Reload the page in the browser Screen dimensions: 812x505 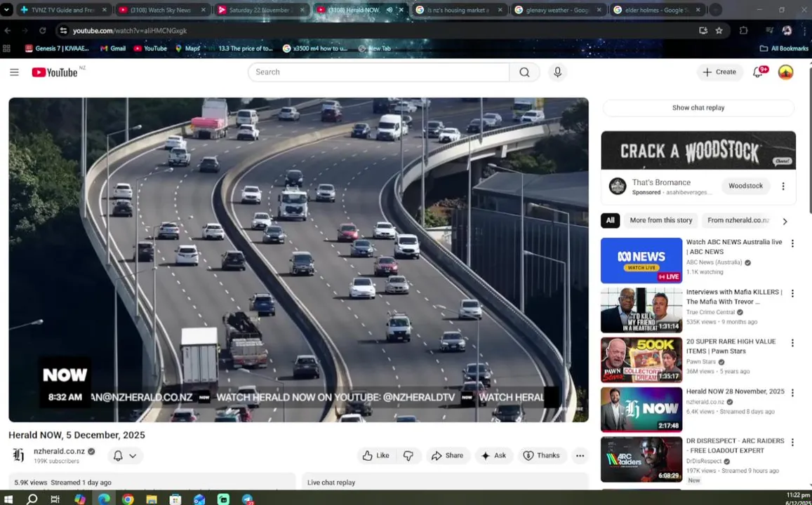[43, 31]
